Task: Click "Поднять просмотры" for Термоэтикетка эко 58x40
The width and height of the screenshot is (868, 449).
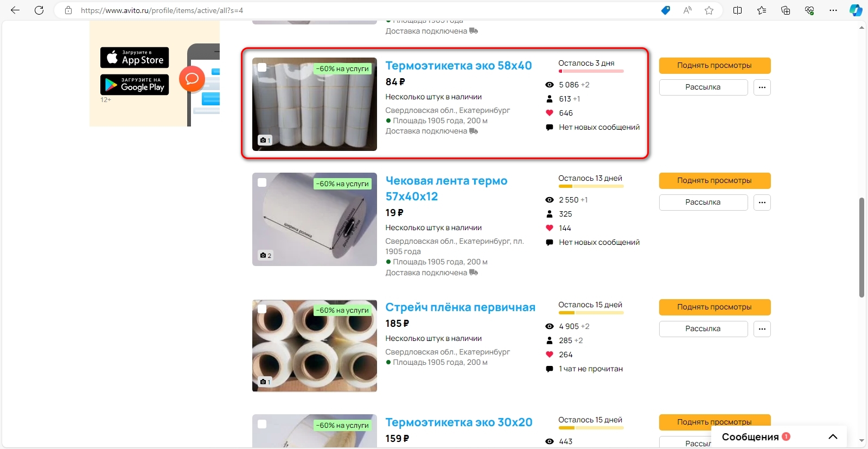Action: tap(715, 66)
